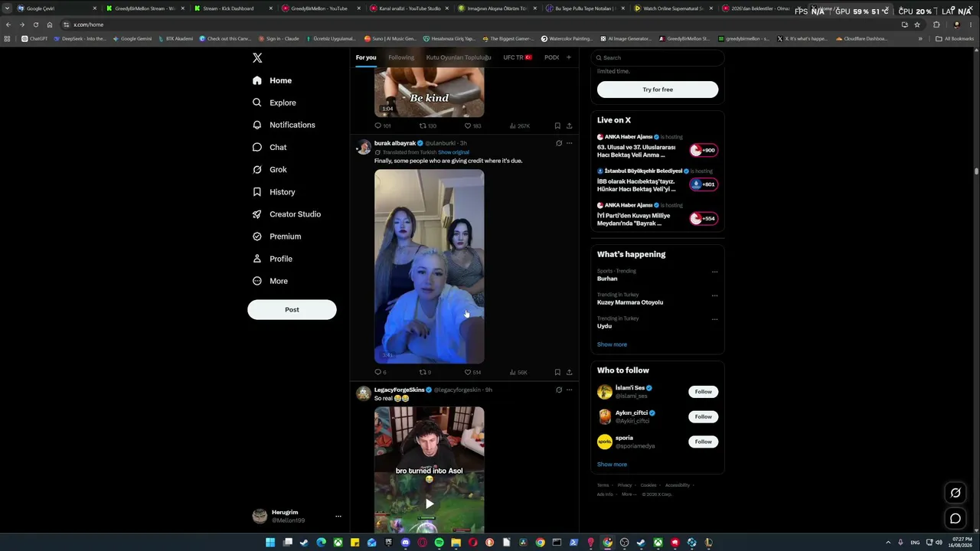
Task: Open view count 267K on the top post
Action: pyautogui.click(x=519, y=126)
